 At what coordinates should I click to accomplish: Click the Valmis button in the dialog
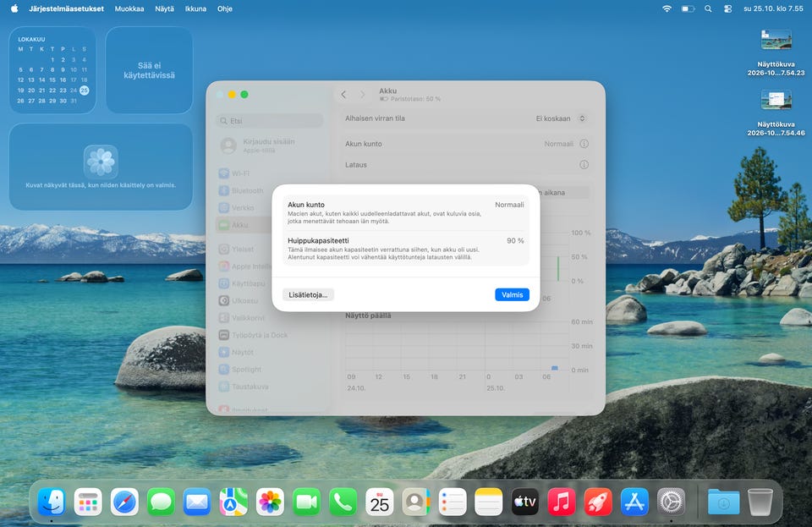[x=513, y=294]
